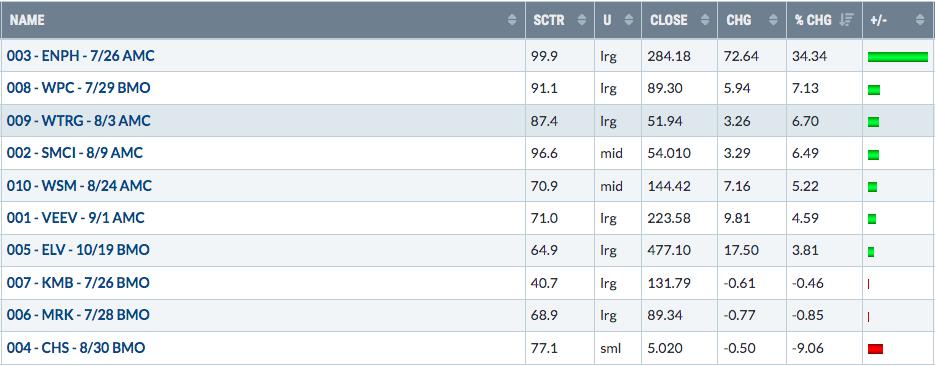Image resolution: width=935 pixels, height=366 pixels.
Task: Open the 005 - ELV - 10/19 BMO link
Action: click(78, 250)
